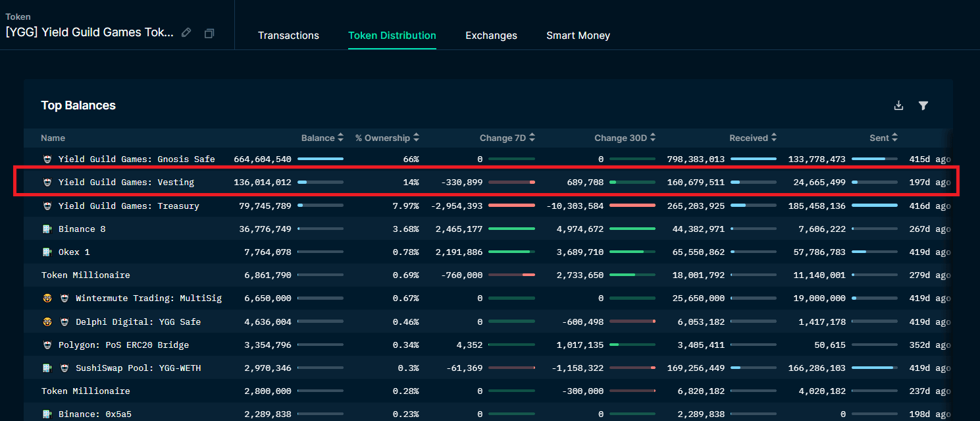Click the Polygon PoS Bridge row icon
Screen dimensions: 980x421
47,345
